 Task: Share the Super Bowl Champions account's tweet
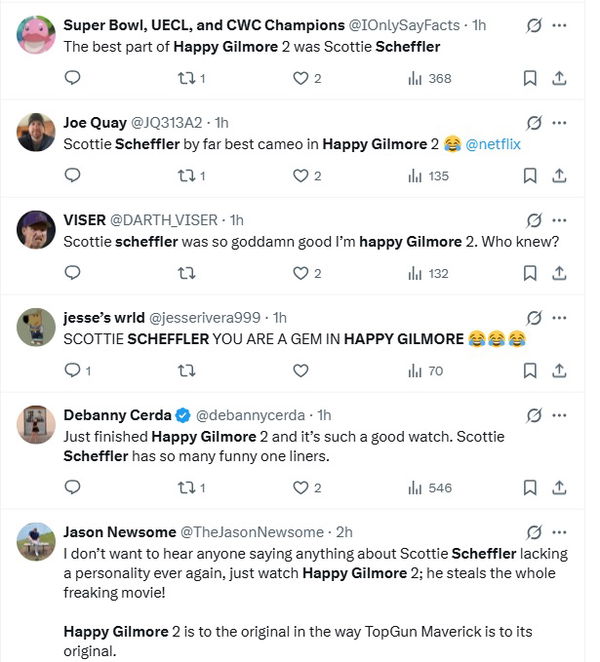[x=559, y=78]
